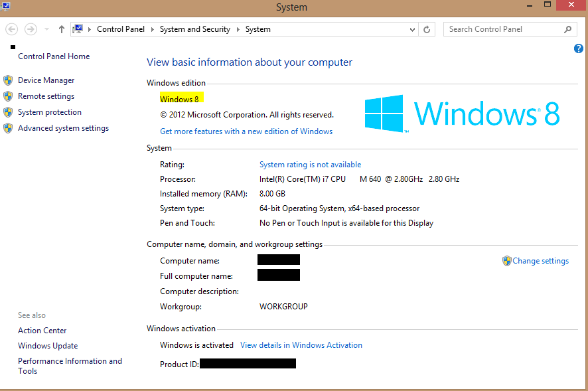Click View details in Windows Activation
This screenshot has width=588, height=391.
click(301, 345)
